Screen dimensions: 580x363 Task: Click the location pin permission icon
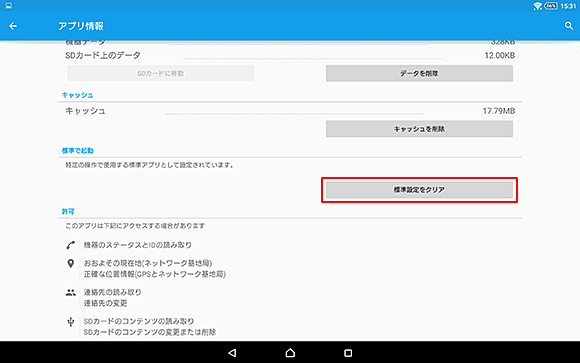point(71,263)
